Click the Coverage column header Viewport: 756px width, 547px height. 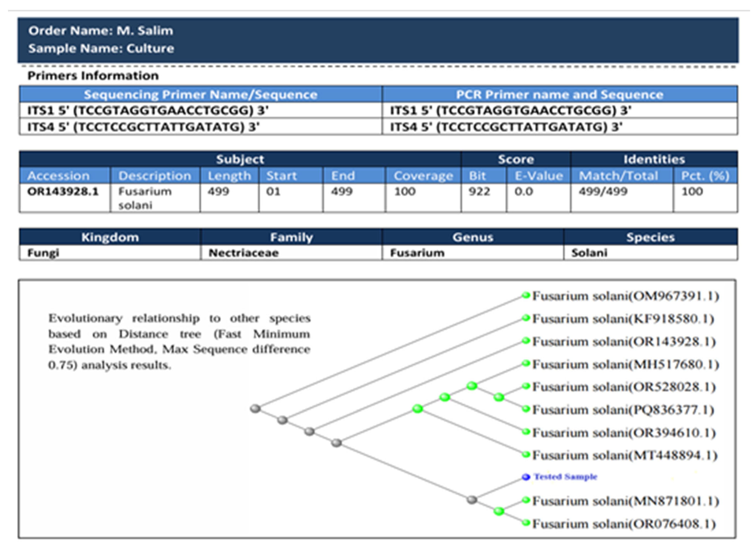pyautogui.click(x=423, y=176)
